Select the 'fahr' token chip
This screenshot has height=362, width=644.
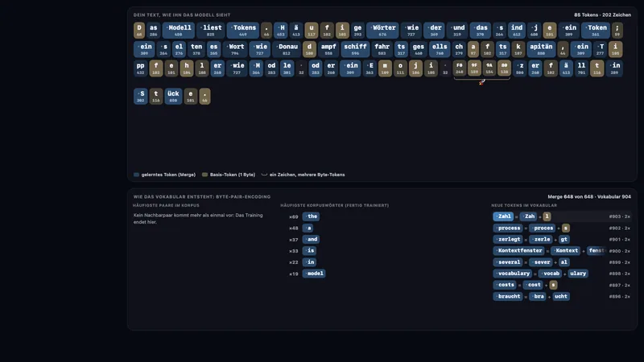pyautogui.click(x=382, y=49)
